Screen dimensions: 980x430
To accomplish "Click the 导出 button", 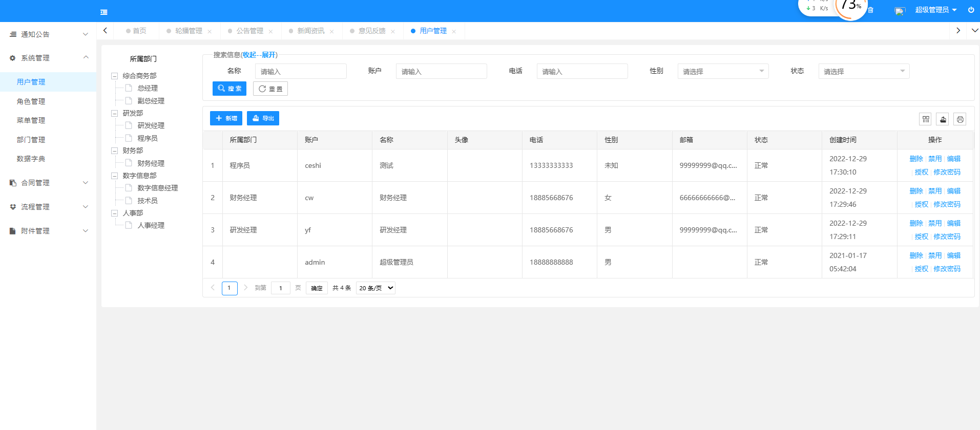I will coord(263,118).
